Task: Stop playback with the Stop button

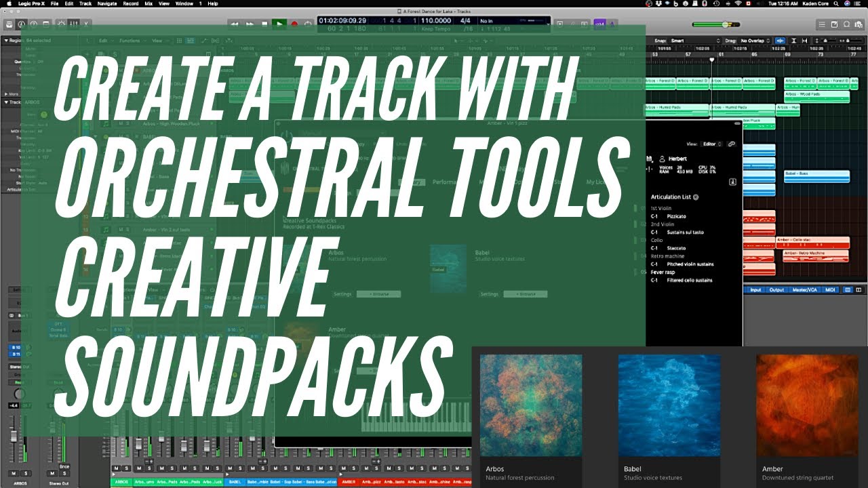Action: click(264, 24)
